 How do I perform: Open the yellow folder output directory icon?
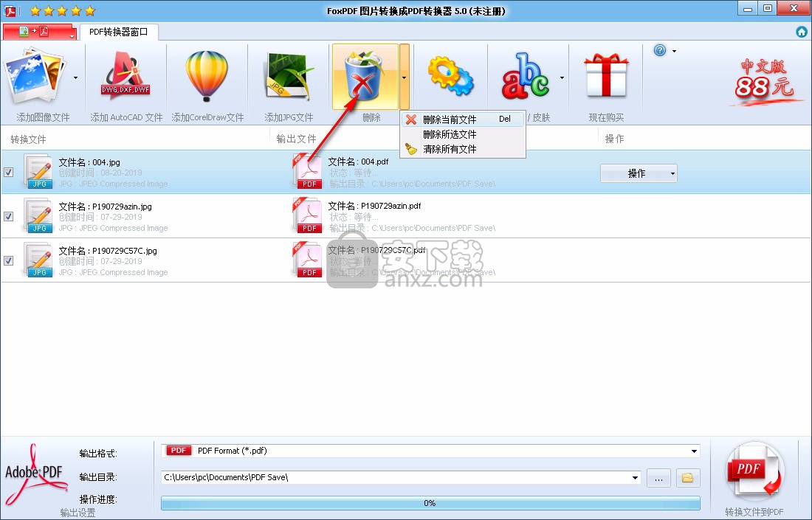pyautogui.click(x=688, y=477)
